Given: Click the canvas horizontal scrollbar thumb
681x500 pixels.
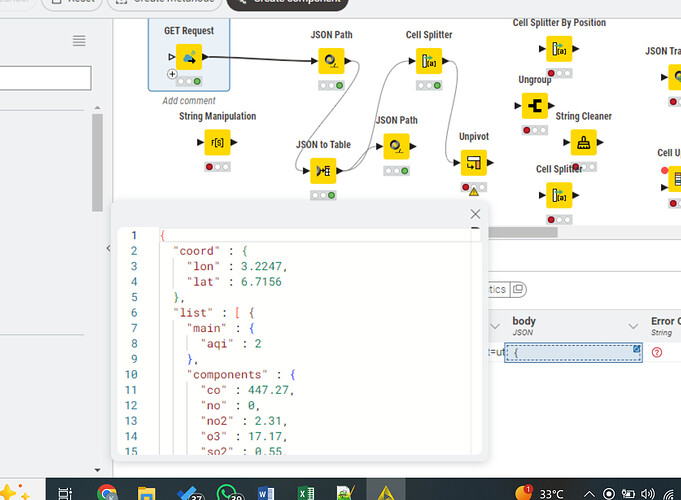Looking at the screenshot, I should pos(523,232).
